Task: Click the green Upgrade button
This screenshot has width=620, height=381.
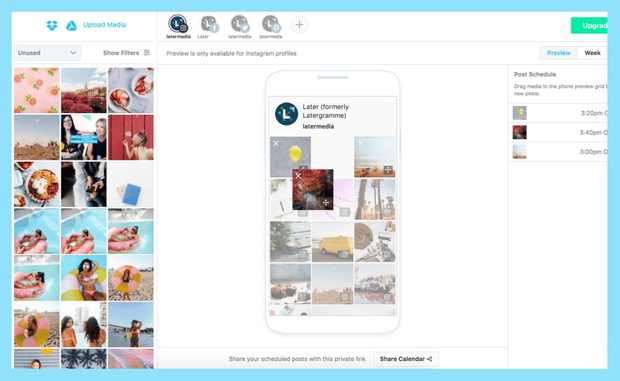Action: (589, 26)
